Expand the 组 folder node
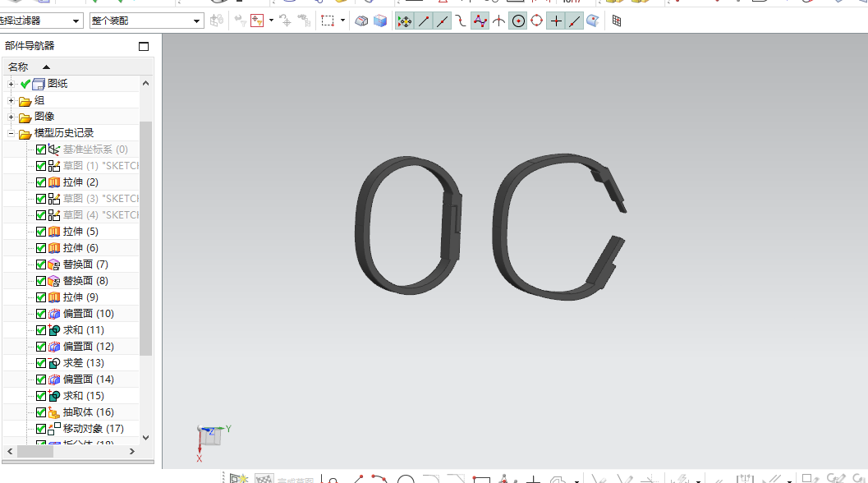The height and width of the screenshot is (483, 868). (11, 101)
